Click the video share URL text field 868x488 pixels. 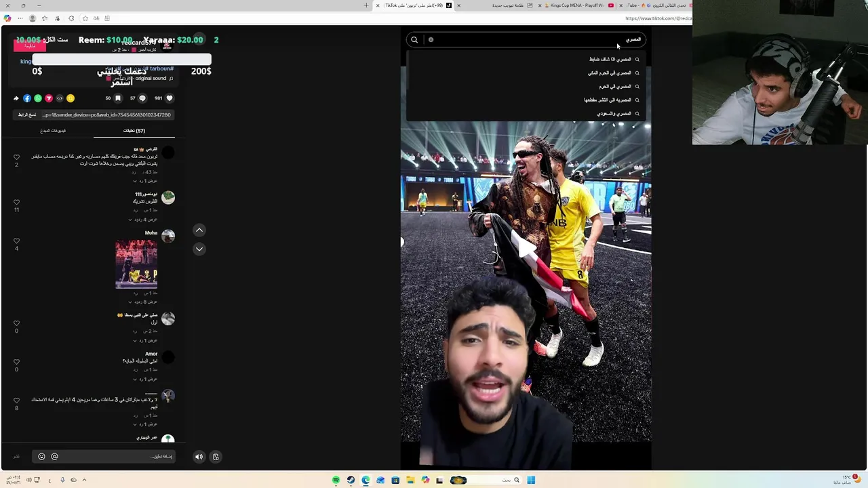(106, 115)
